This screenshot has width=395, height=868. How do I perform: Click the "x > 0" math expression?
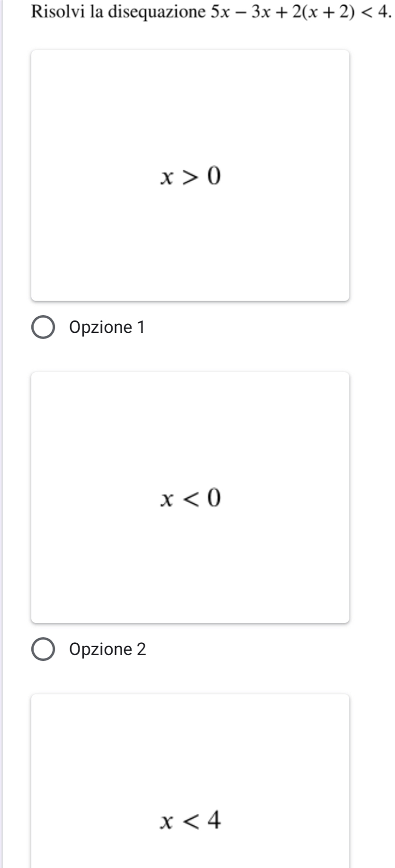pos(191,176)
